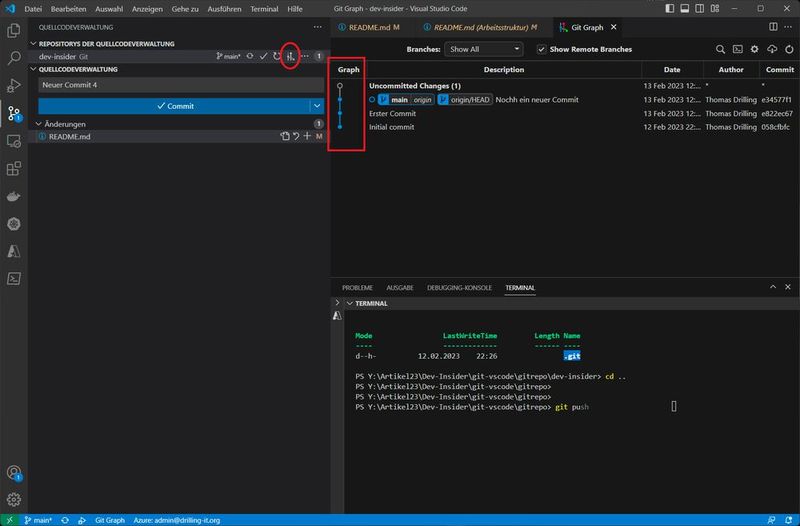Click the commit checkmark icon for dev-insider

(263, 56)
